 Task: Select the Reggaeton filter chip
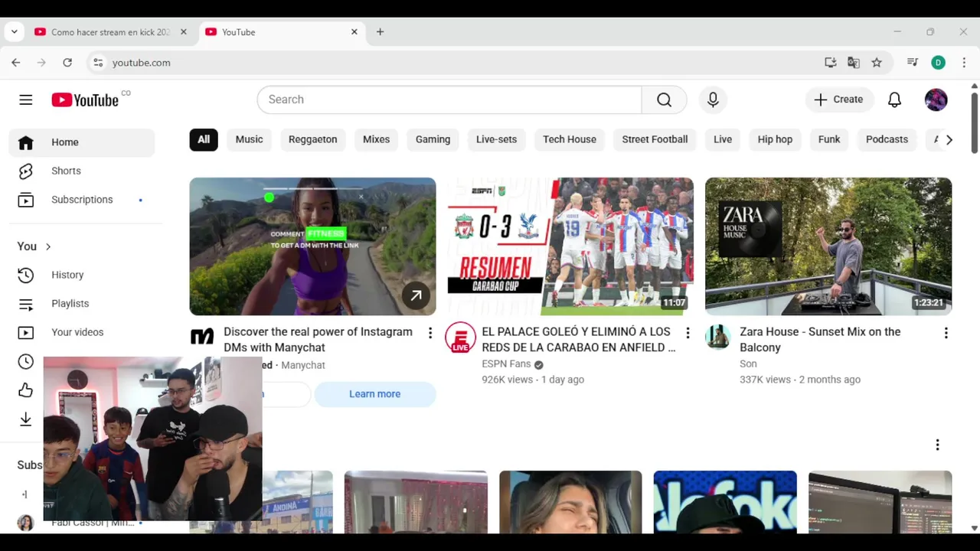312,139
